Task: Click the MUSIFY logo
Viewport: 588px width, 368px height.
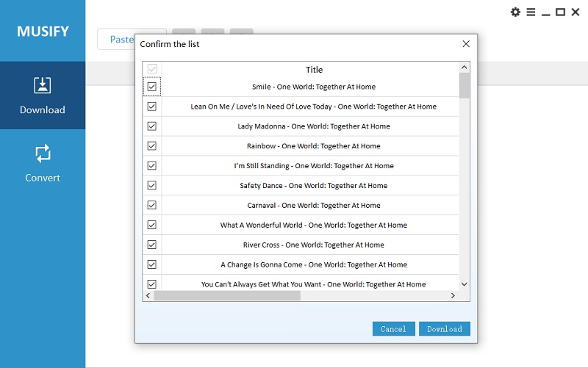Action: pos(43,32)
